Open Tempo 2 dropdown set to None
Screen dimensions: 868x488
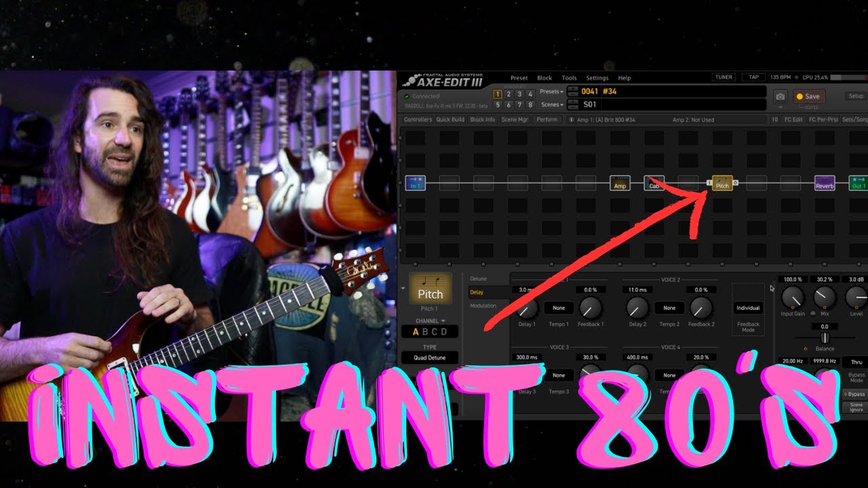(669, 308)
